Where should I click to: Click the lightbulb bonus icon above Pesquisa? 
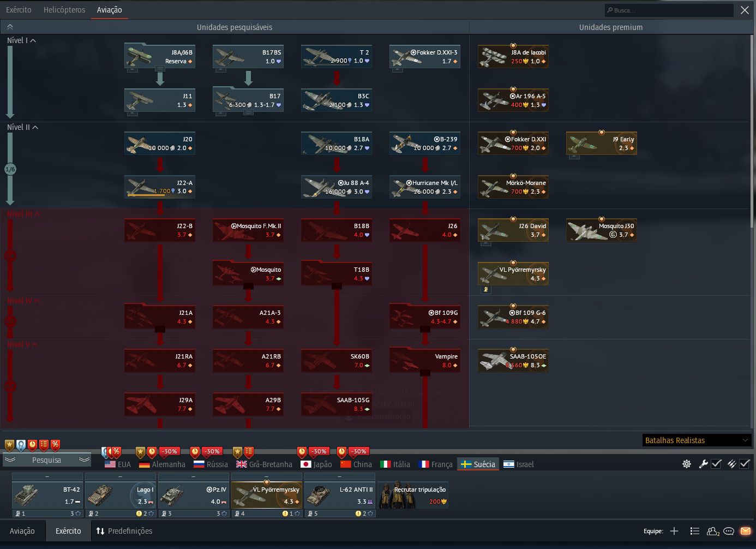coord(21,445)
